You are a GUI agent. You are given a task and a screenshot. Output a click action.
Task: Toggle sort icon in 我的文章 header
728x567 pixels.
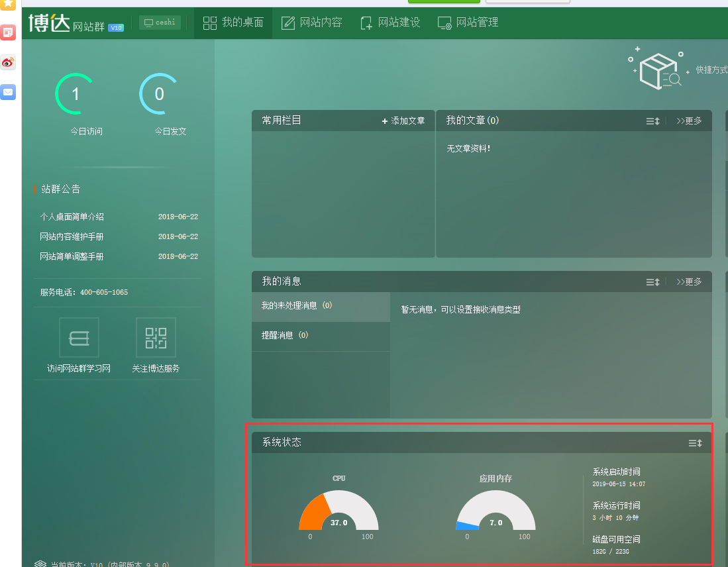click(x=652, y=121)
